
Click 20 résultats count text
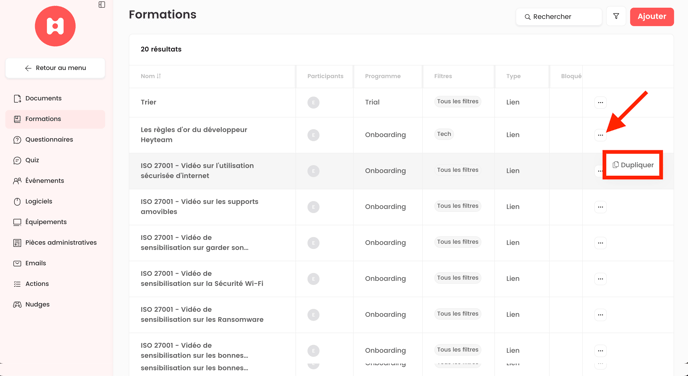point(161,49)
